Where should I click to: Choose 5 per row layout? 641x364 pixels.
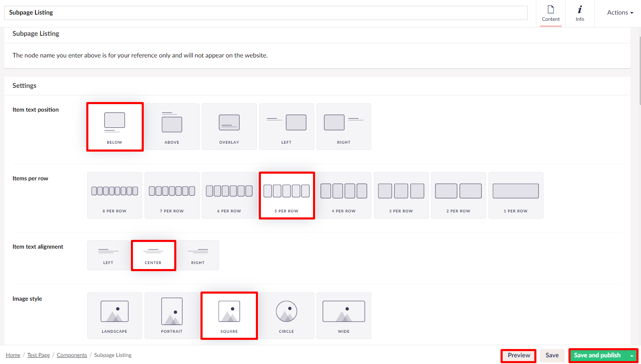click(x=287, y=195)
